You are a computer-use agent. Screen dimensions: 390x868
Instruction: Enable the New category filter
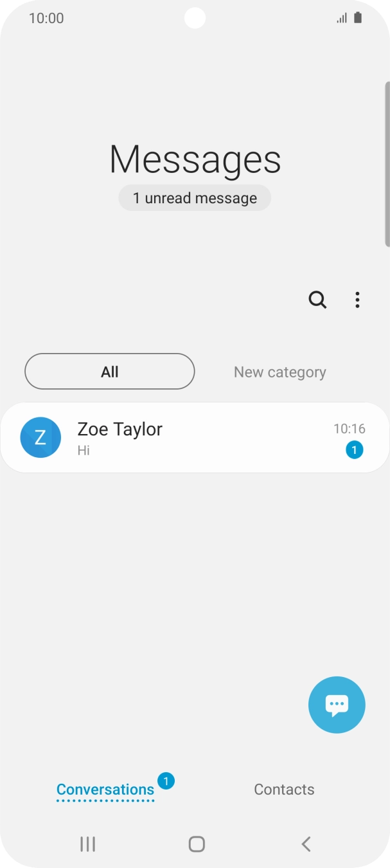tap(279, 372)
